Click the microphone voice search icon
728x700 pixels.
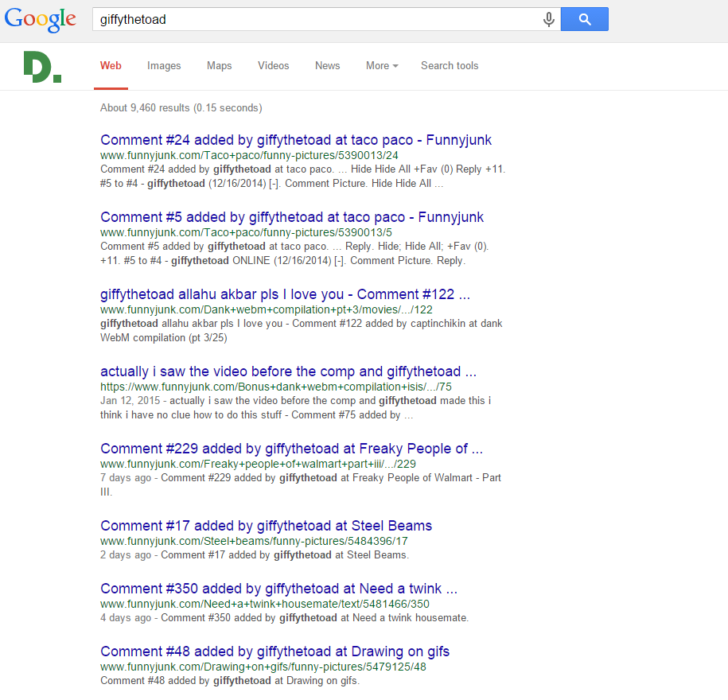click(x=548, y=20)
